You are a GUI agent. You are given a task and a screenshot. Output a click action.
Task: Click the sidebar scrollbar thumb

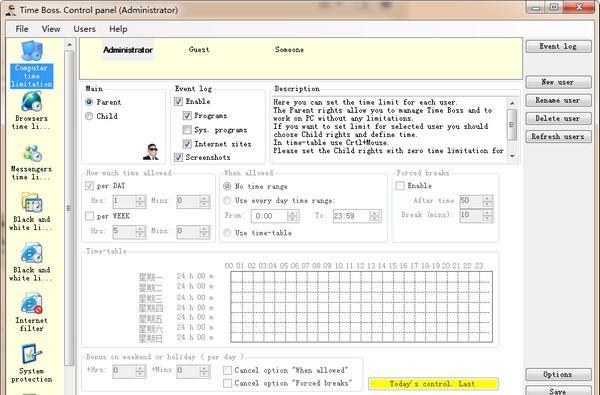(69, 208)
